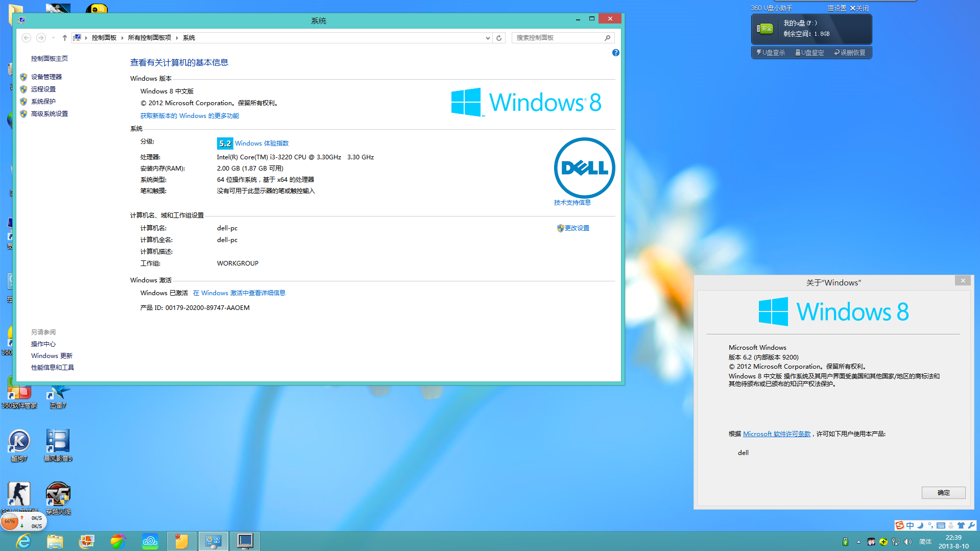Open 设置 in 360 U盘小助手 widget
Screen dimensions: 980x551
click(x=836, y=8)
